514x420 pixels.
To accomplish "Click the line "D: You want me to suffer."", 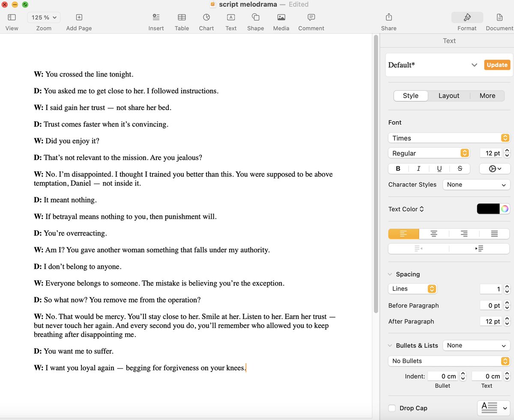I will 74,351.
